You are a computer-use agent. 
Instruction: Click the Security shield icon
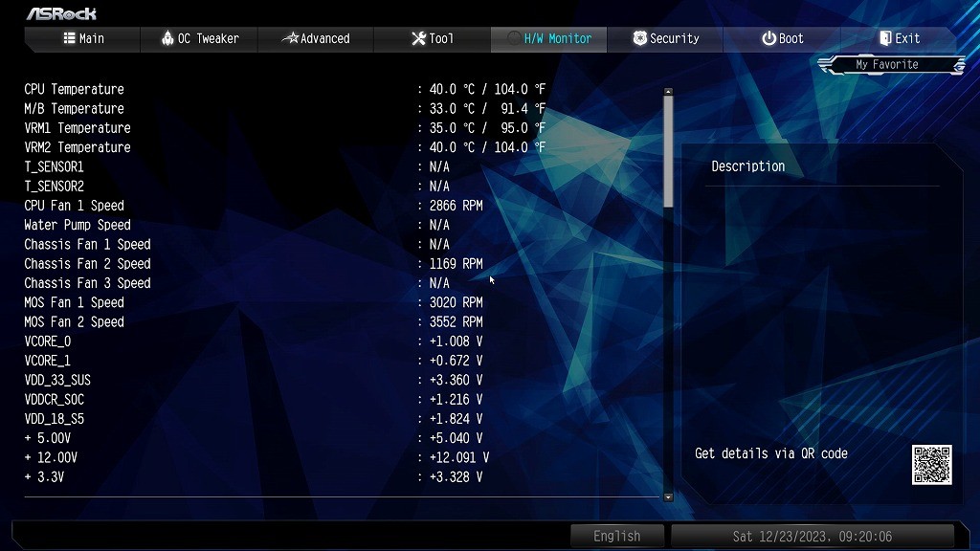point(639,38)
